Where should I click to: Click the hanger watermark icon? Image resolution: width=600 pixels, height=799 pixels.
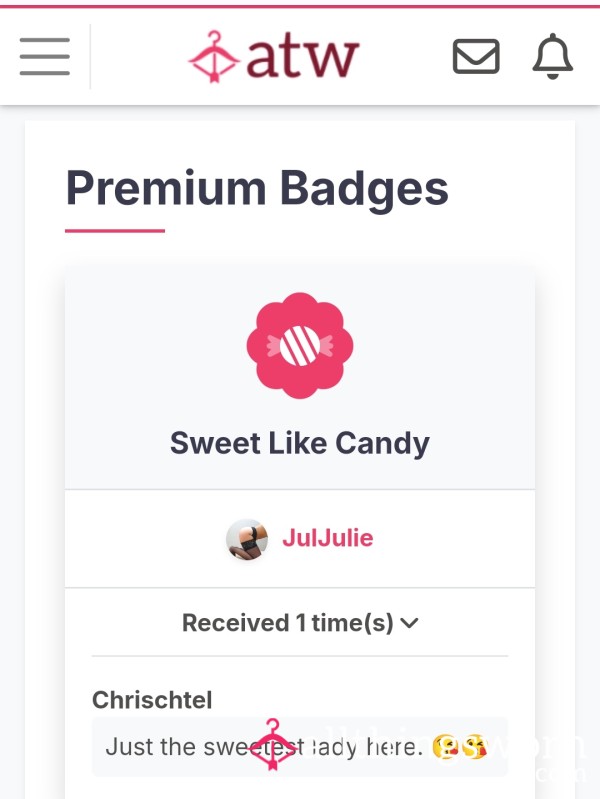coord(273,744)
